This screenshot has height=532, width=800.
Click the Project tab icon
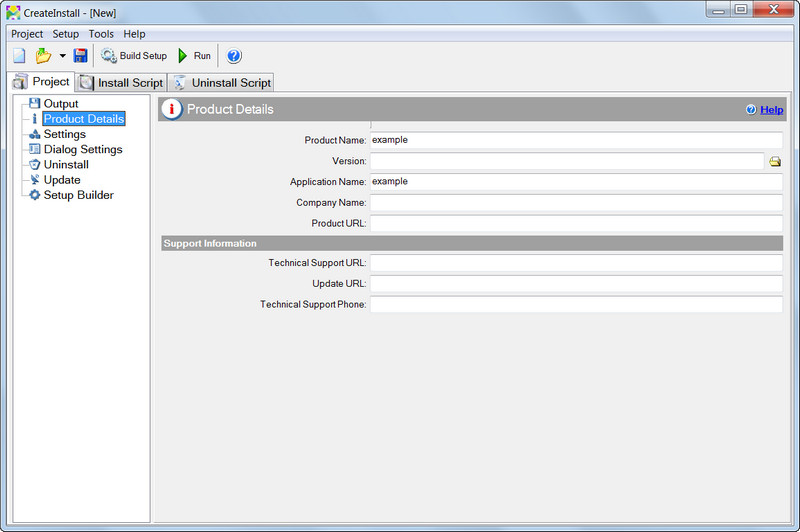pos(20,82)
